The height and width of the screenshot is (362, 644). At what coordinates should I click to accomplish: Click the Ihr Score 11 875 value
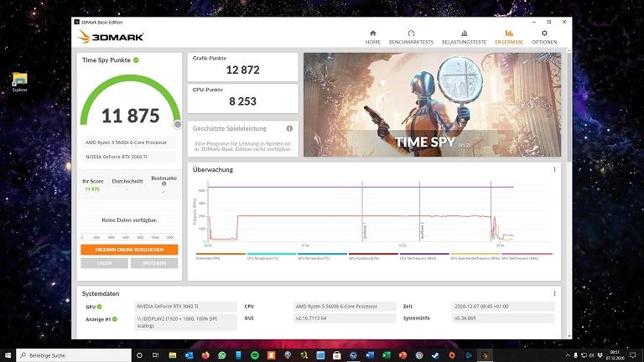[x=92, y=189]
